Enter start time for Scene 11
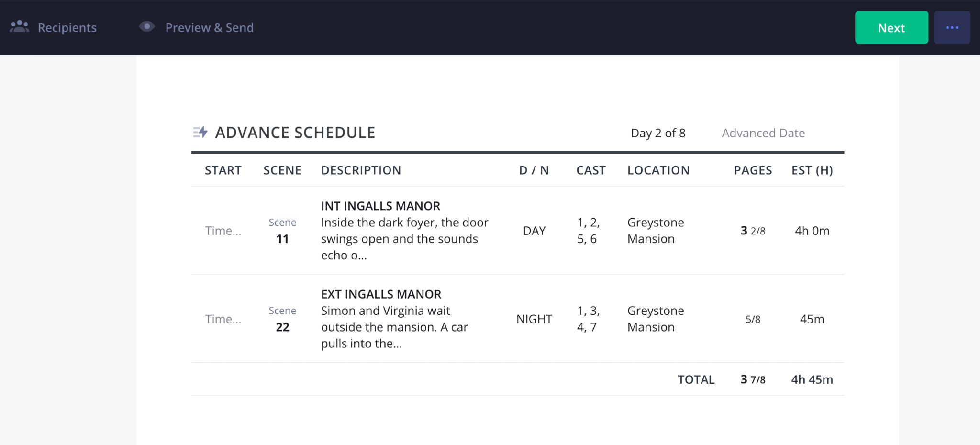The height and width of the screenshot is (445, 980). (223, 231)
